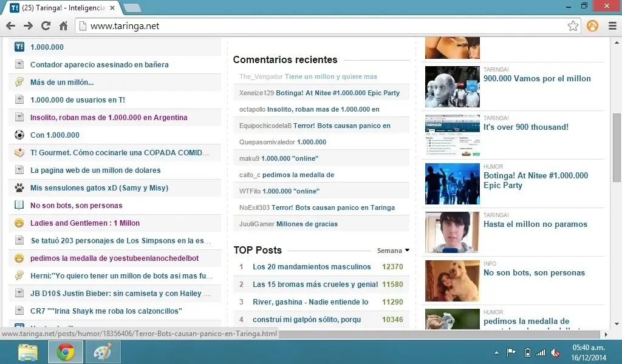622x364 pixels.
Task: Open The_Vengador user comment link
Action: point(261,76)
